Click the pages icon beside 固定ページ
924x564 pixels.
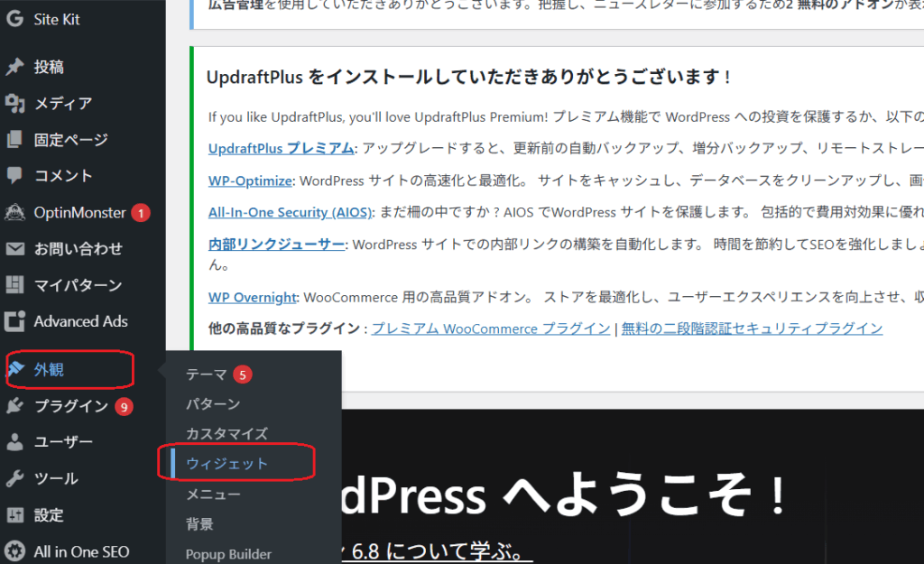[x=14, y=140]
